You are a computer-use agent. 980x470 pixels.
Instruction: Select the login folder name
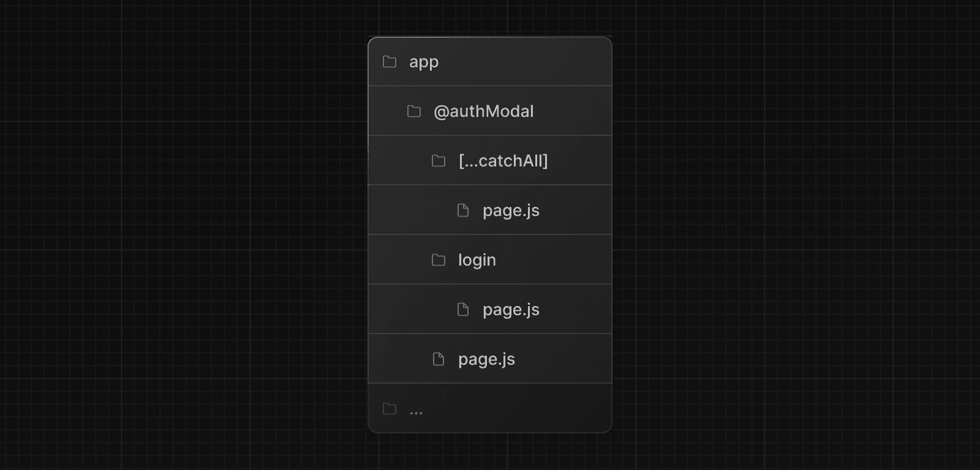477,260
